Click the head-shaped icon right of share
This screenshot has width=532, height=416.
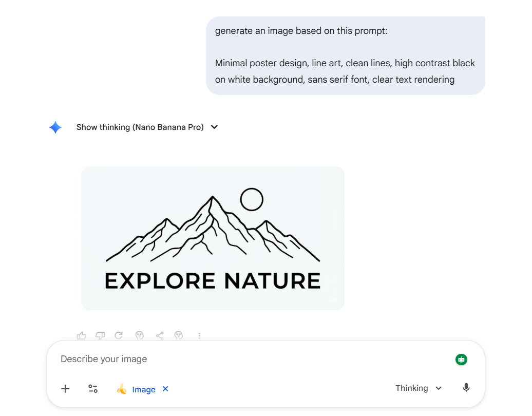(179, 336)
